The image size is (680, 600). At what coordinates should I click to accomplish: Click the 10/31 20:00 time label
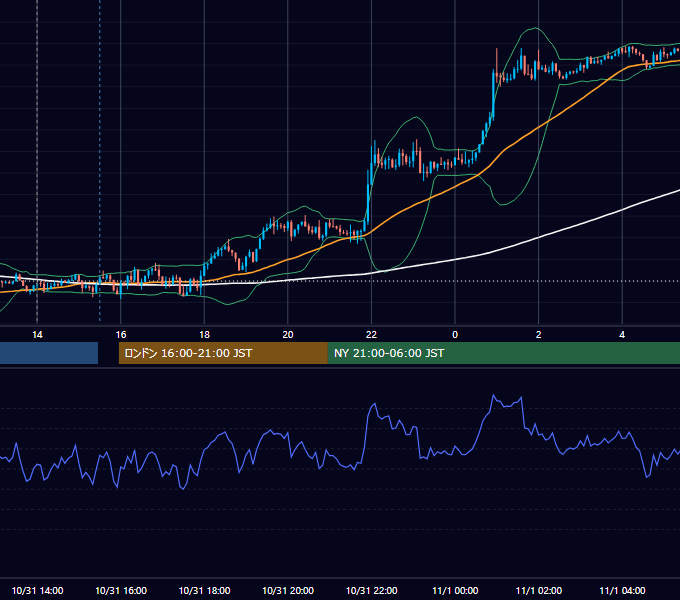pyautogui.click(x=288, y=590)
